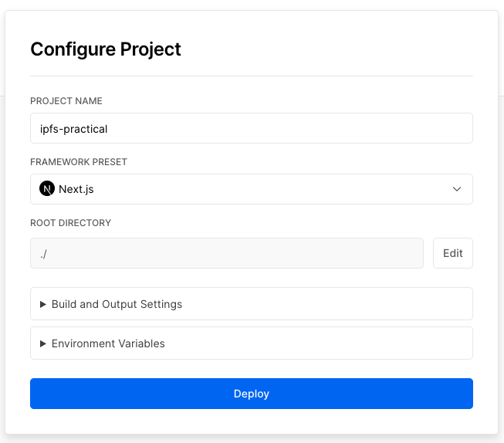
Task: Expand the Build and Output Settings section
Action: click(x=251, y=304)
